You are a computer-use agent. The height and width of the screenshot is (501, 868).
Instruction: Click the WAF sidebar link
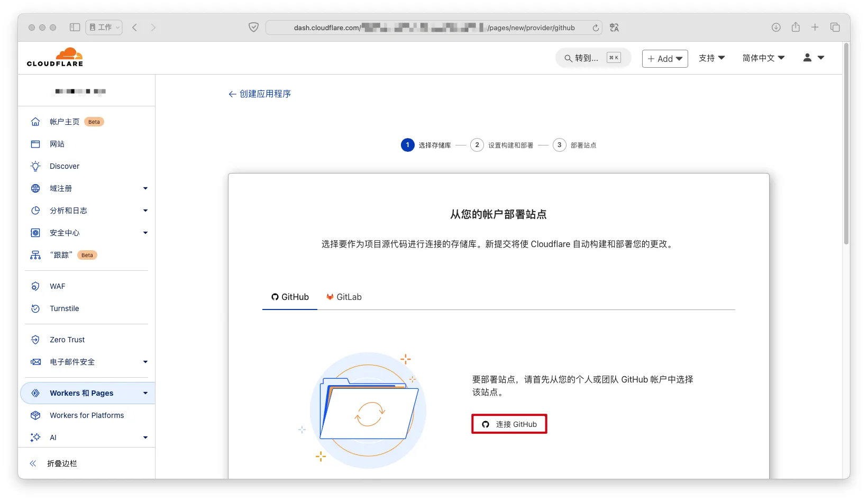tap(58, 286)
